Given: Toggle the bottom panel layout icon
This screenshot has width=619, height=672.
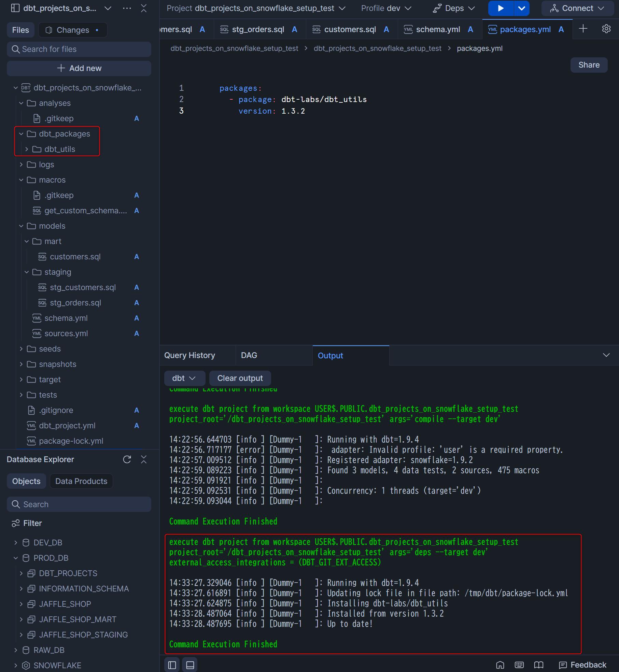Looking at the screenshot, I should 190,665.
